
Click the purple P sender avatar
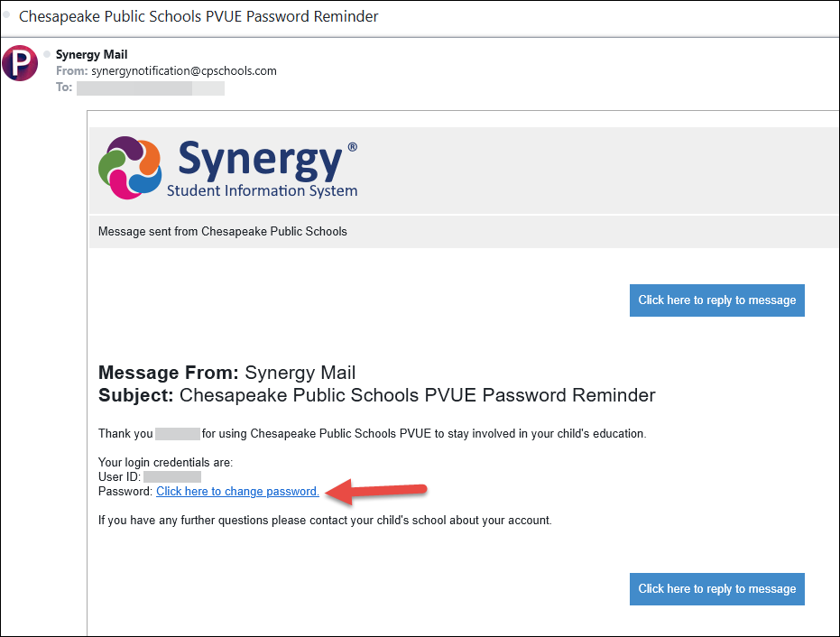click(x=20, y=63)
